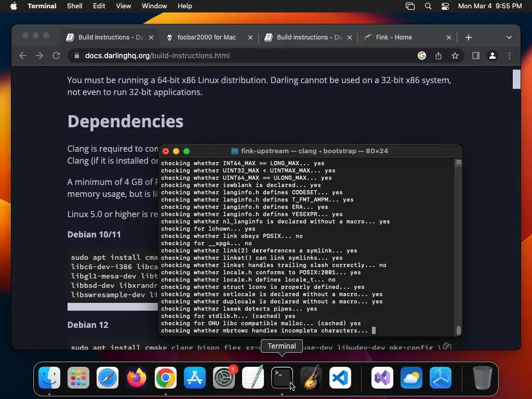This screenshot has width=532, height=399.
Task: Toggle the browser side panel
Action: 476,56
